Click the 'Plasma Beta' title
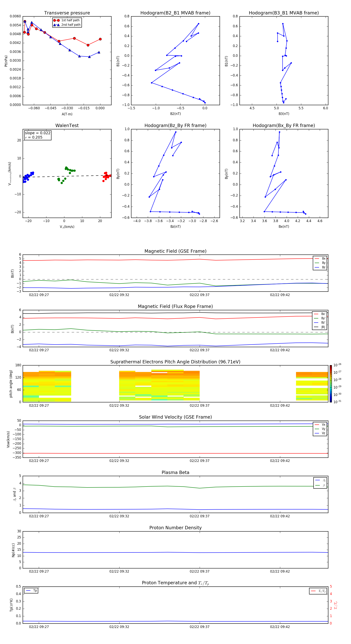Image resolution: width=351 pixels, height=644 pixels. (x=175, y=473)
